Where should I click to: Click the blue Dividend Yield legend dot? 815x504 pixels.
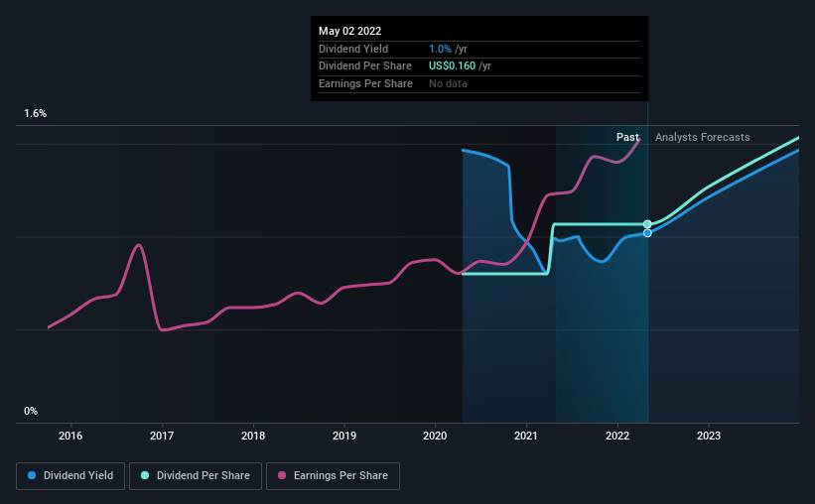point(32,475)
